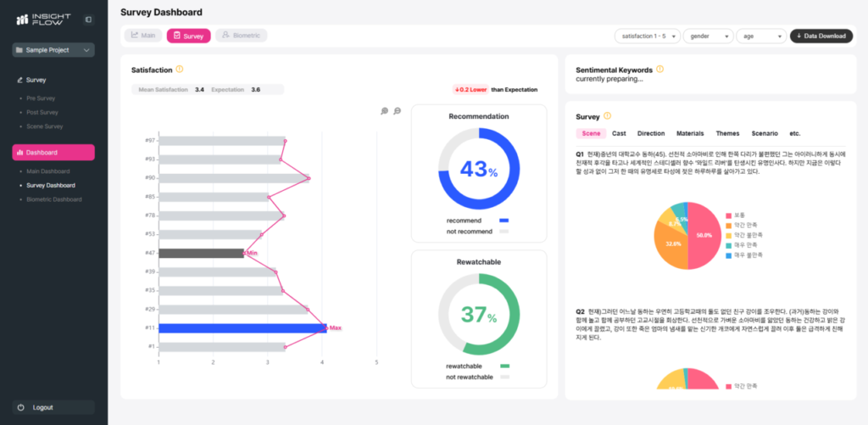Zoom in on the satisfaction chart

pos(384,111)
